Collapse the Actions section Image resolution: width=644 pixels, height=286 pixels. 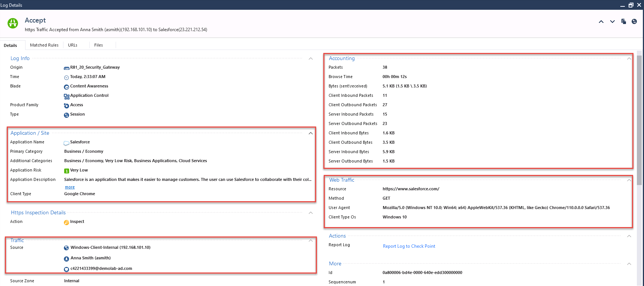click(x=629, y=236)
